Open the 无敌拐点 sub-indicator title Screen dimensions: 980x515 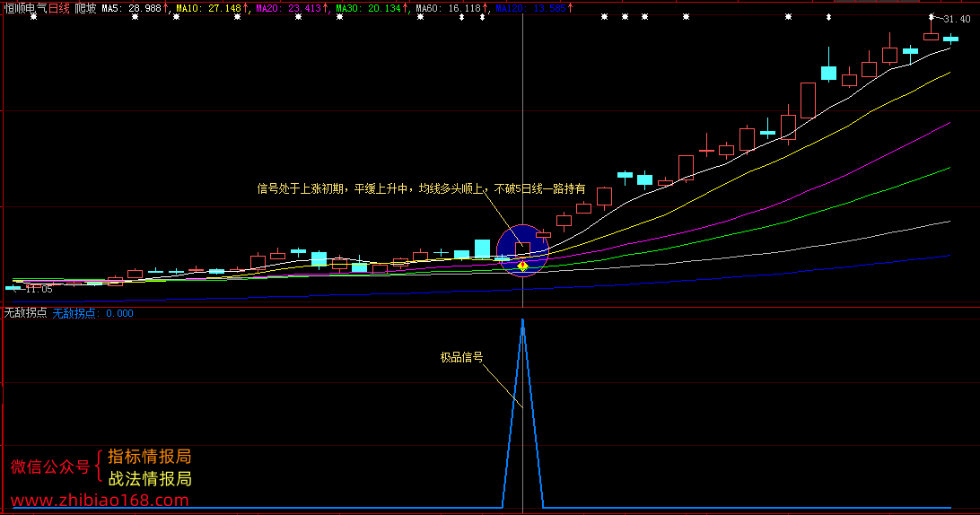[26, 313]
